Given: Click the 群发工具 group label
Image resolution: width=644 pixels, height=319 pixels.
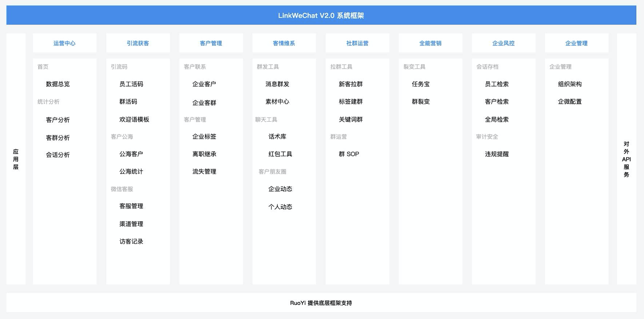Looking at the screenshot, I should [268, 67].
